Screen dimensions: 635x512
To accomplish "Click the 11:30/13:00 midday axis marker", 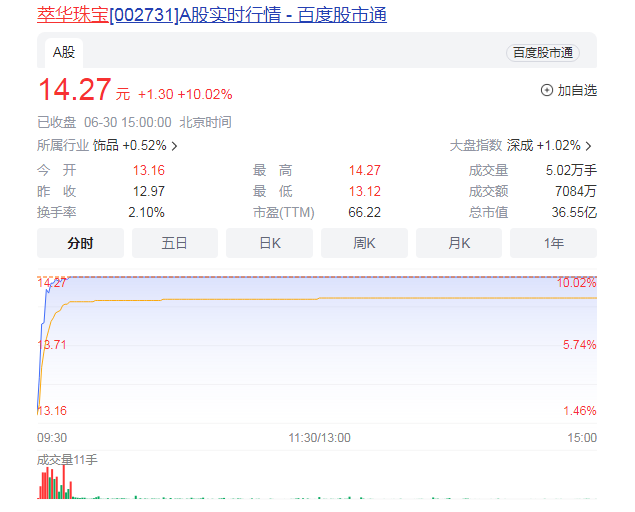I will 319,438.
